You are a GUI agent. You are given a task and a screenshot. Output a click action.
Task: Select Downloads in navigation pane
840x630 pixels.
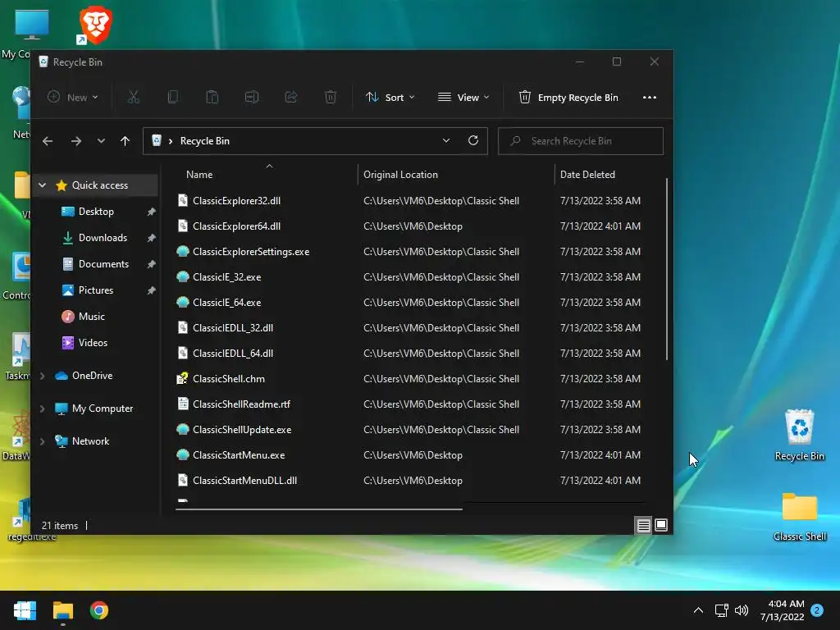pos(103,238)
